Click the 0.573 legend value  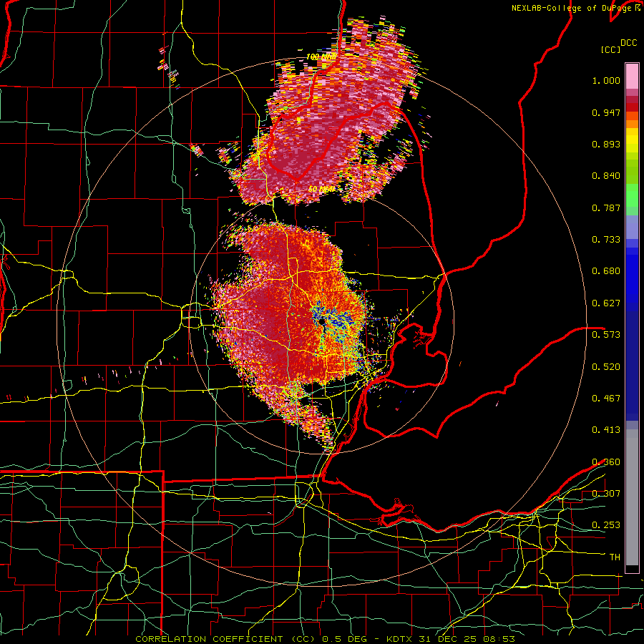606,335
